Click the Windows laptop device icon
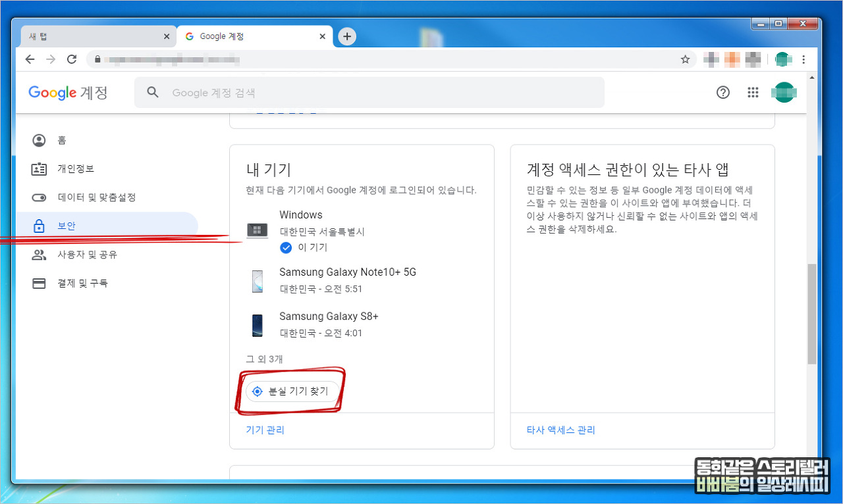This screenshot has width=843, height=504. (257, 230)
